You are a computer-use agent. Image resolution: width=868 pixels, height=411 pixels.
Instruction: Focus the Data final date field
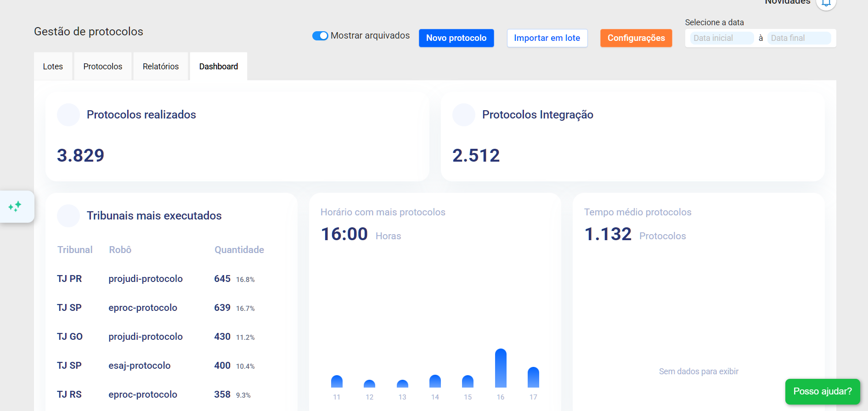tap(799, 38)
